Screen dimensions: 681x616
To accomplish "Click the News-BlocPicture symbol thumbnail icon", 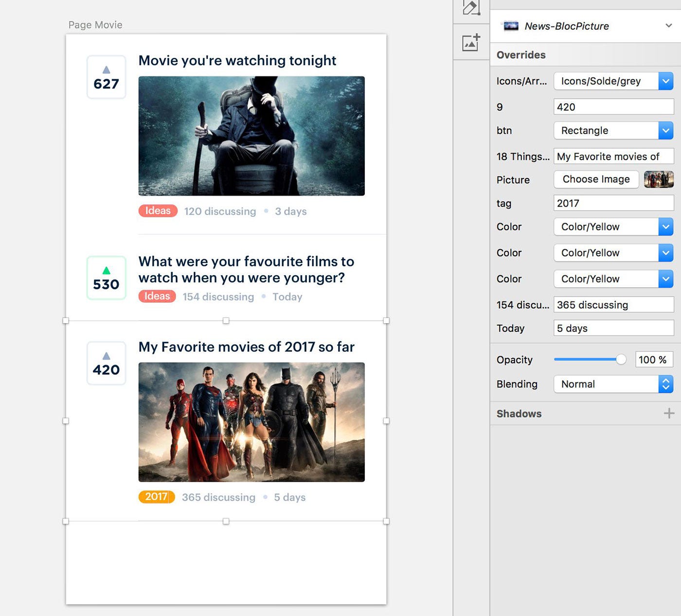I will 511,26.
